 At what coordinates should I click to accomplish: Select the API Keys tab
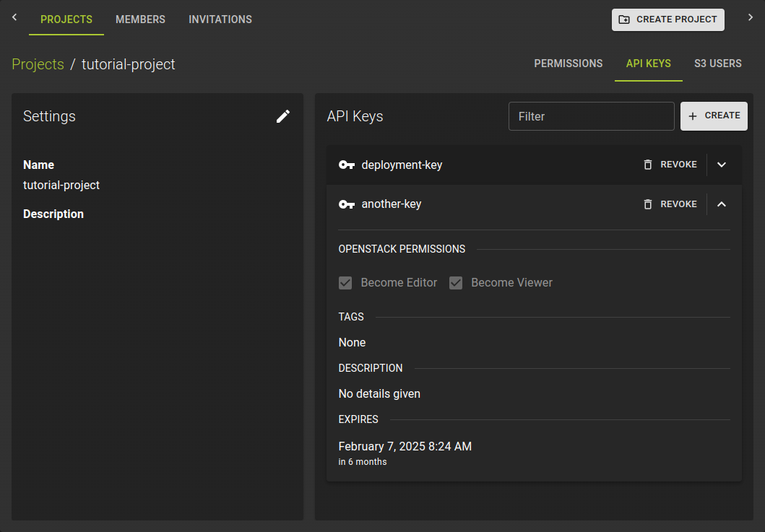649,64
